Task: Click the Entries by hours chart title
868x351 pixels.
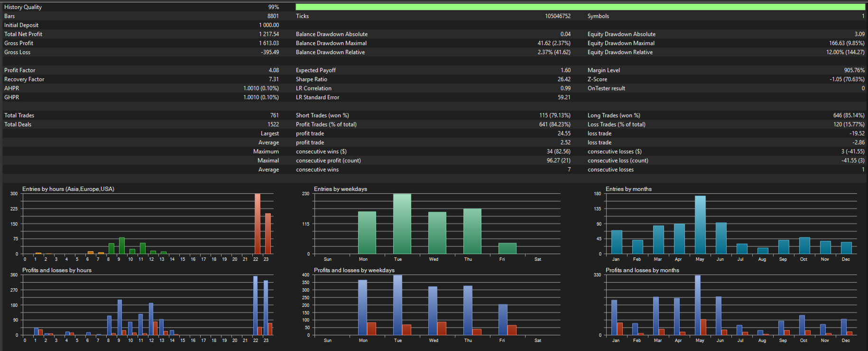Action: [68, 189]
